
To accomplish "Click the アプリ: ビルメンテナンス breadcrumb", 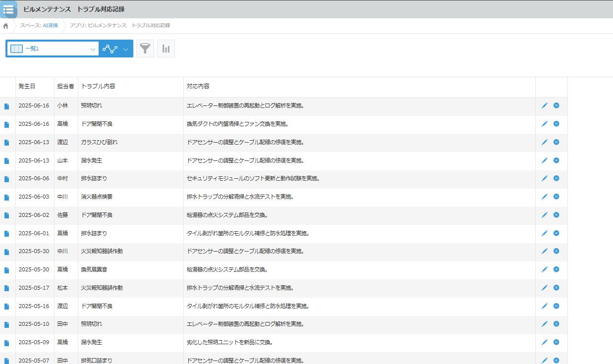I will pos(120,25).
